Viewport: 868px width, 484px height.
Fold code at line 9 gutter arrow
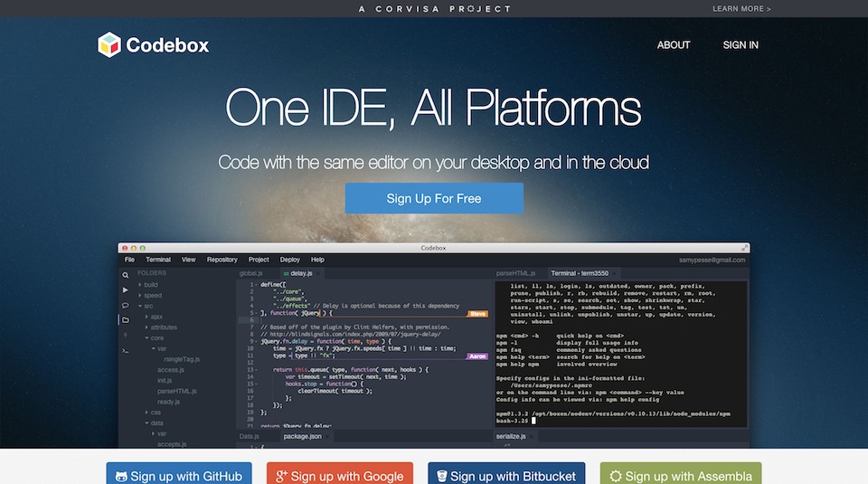pos(256,341)
